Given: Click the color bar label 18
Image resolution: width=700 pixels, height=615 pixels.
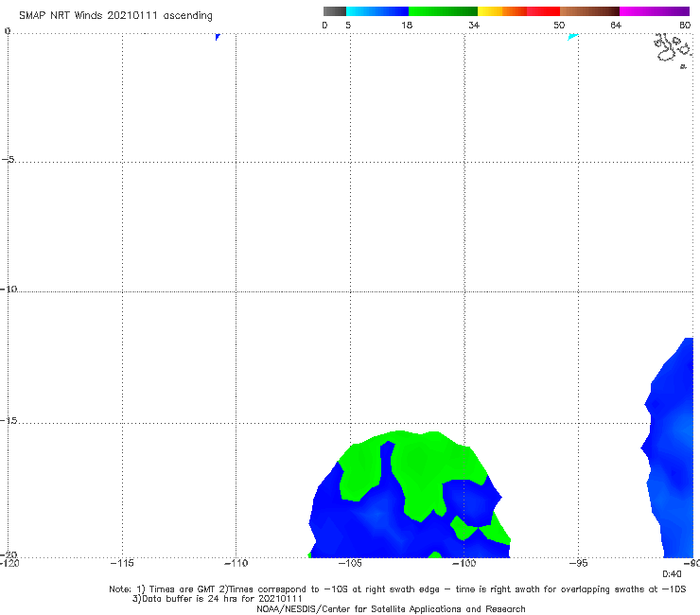Looking at the screenshot, I should (x=407, y=26).
